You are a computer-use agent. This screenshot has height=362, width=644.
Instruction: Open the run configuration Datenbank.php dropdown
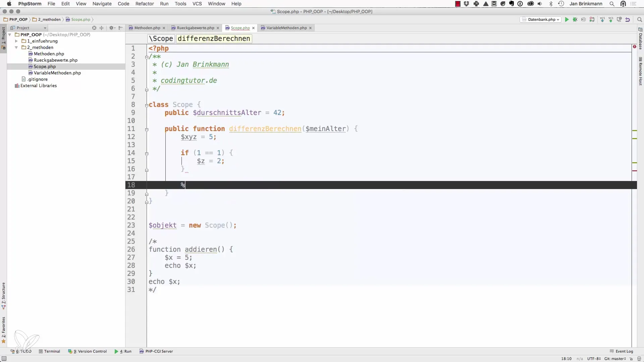(x=541, y=19)
